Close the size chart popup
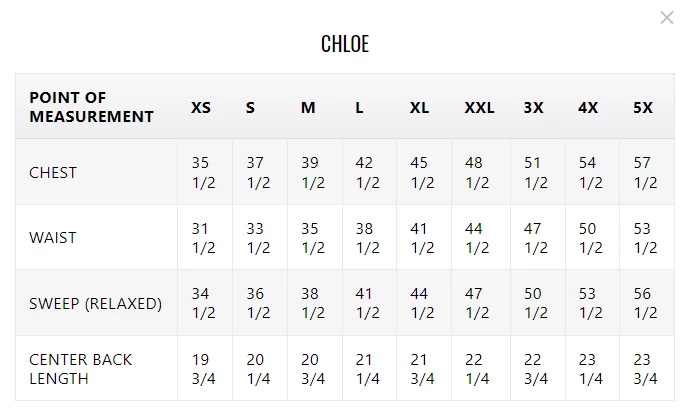The width and height of the screenshot is (691, 416). (x=667, y=17)
